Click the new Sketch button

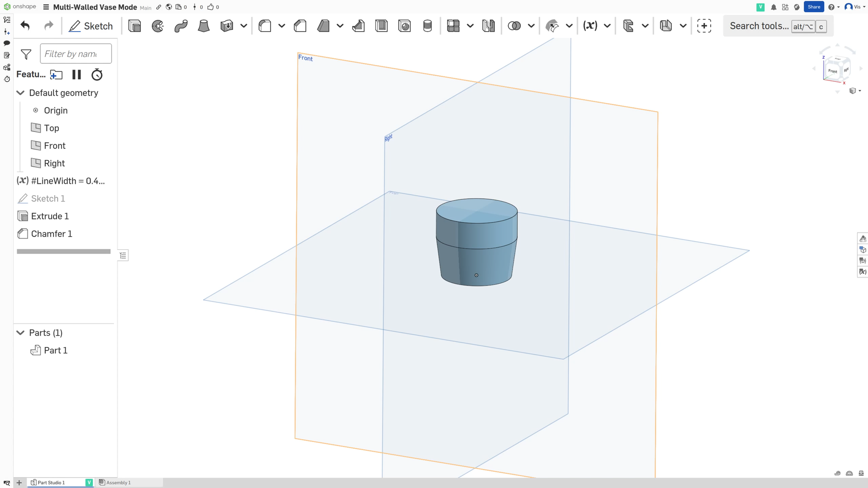click(91, 26)
